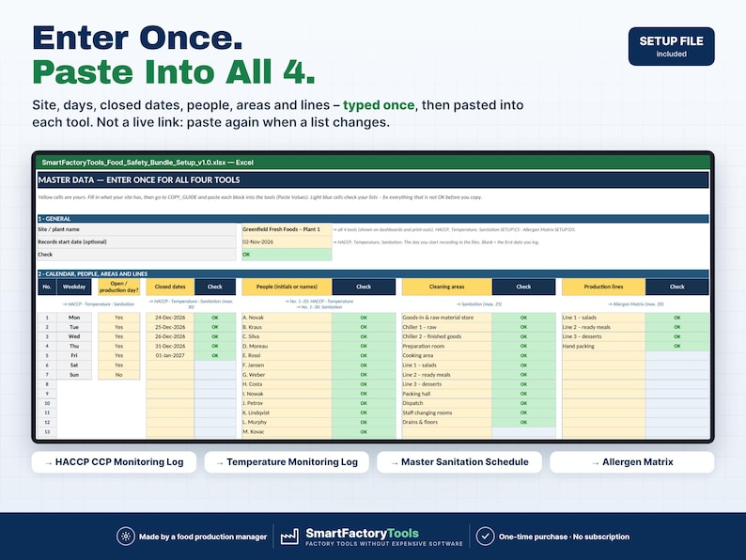Click the SETUP FILE included badge
746x560 pixels.
click(x=671, y=46)
